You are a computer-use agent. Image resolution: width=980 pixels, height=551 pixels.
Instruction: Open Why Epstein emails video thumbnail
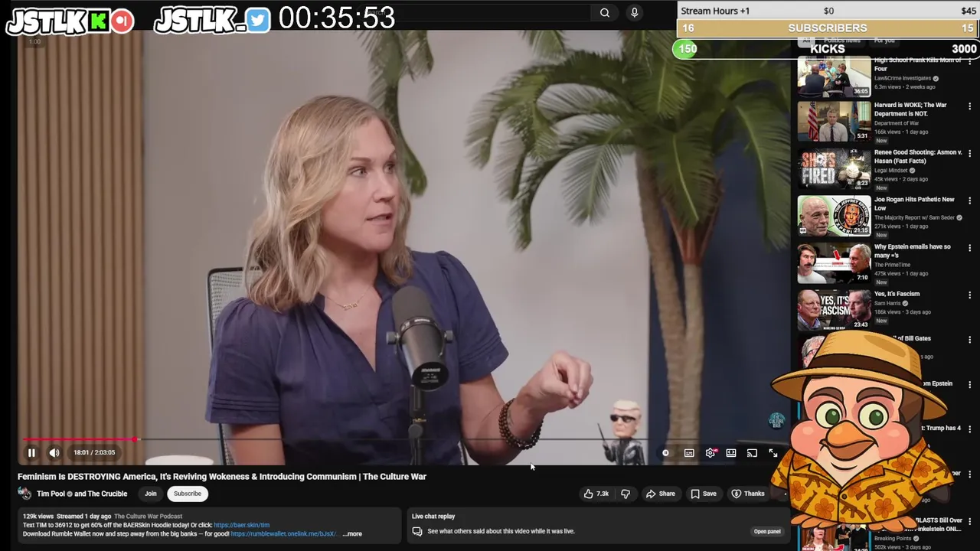(x=834, y=262)
